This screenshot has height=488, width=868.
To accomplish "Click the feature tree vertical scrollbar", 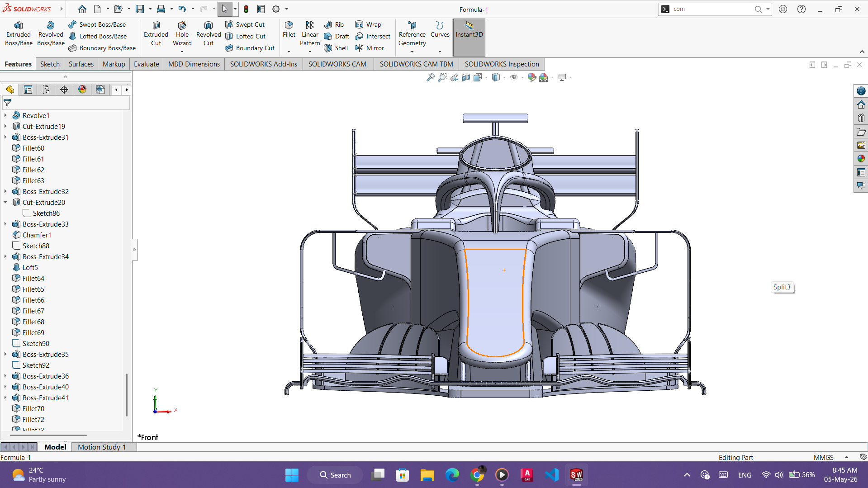I will coord(127,394).
